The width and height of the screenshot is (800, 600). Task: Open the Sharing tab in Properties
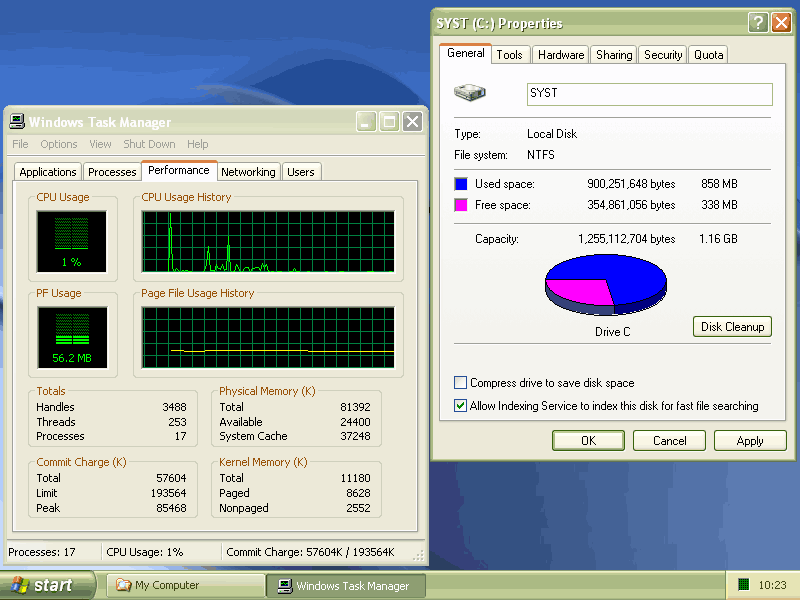tap(614, 55)
